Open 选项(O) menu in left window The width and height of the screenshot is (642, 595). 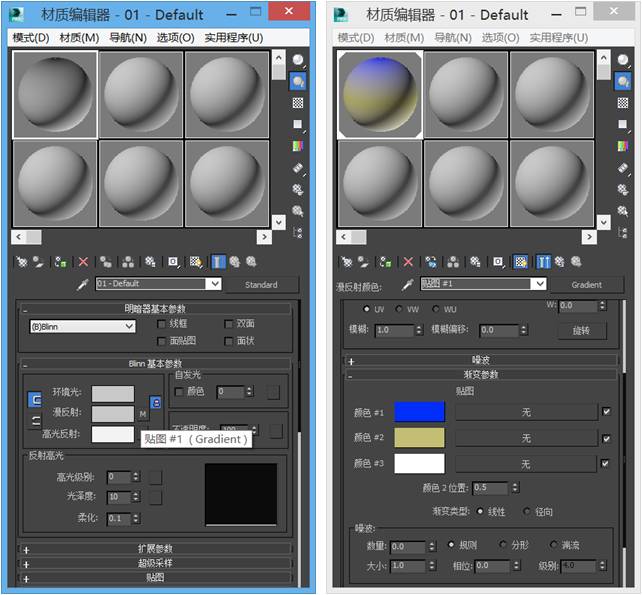176,38
